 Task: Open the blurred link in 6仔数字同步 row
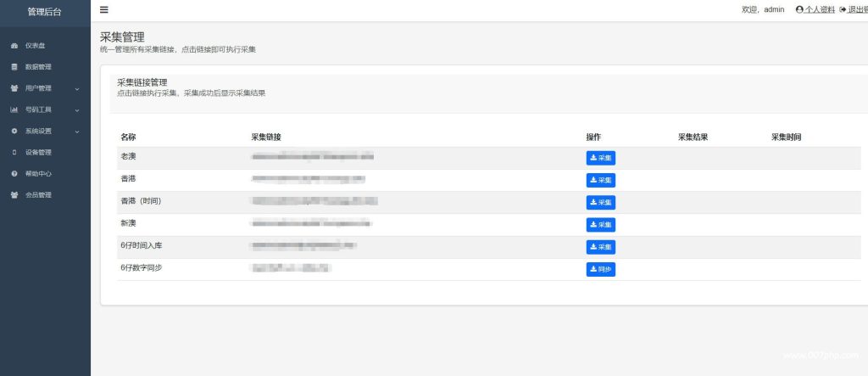tap(292, 268)
